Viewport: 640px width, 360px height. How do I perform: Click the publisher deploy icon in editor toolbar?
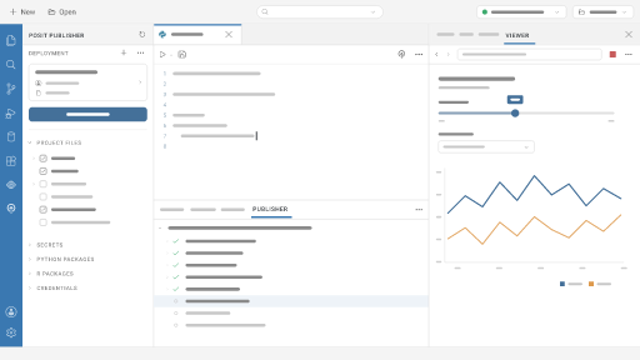402,54
